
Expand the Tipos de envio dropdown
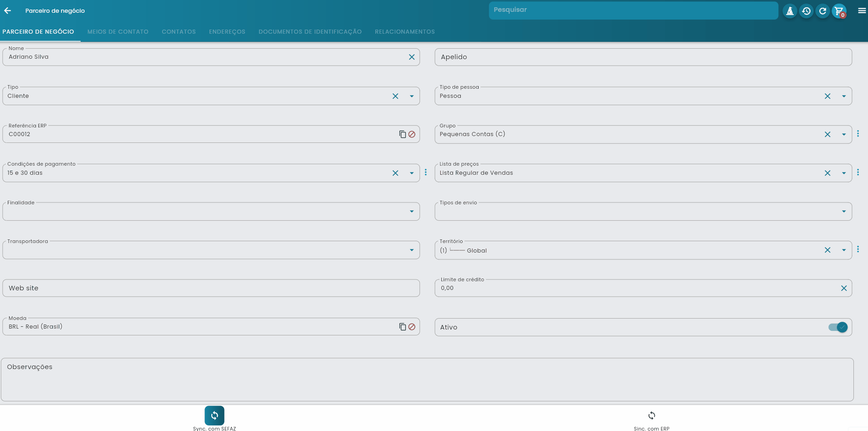(844, 212)
